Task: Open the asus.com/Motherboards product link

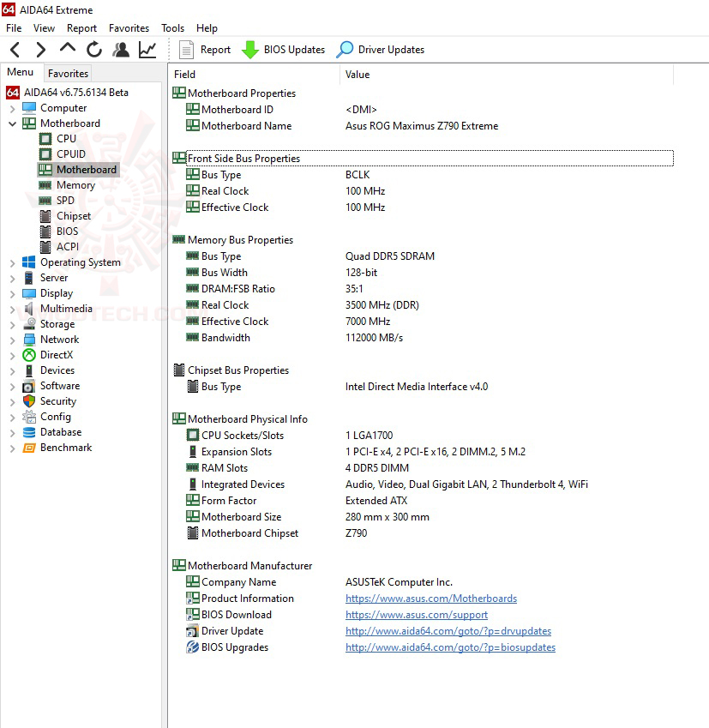Action: 431,599
